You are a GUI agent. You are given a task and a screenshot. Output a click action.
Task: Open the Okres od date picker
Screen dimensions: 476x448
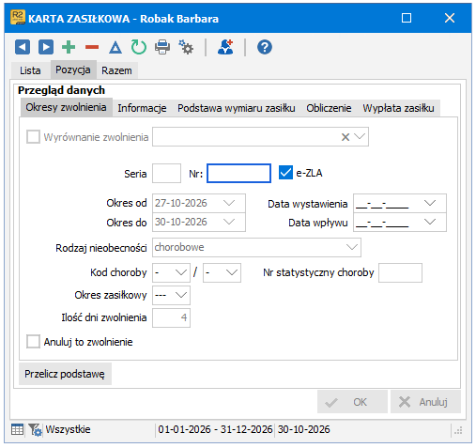[229, 203]
